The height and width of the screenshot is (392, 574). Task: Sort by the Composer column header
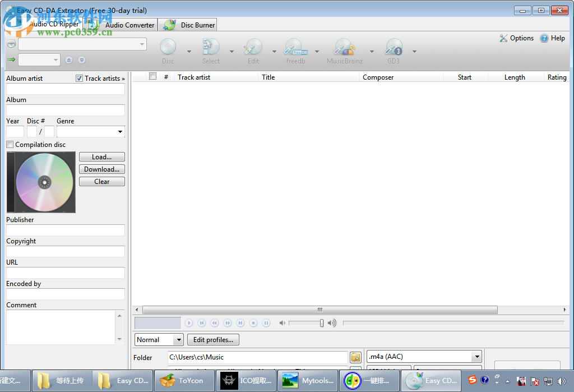click(x=401, y=77)
